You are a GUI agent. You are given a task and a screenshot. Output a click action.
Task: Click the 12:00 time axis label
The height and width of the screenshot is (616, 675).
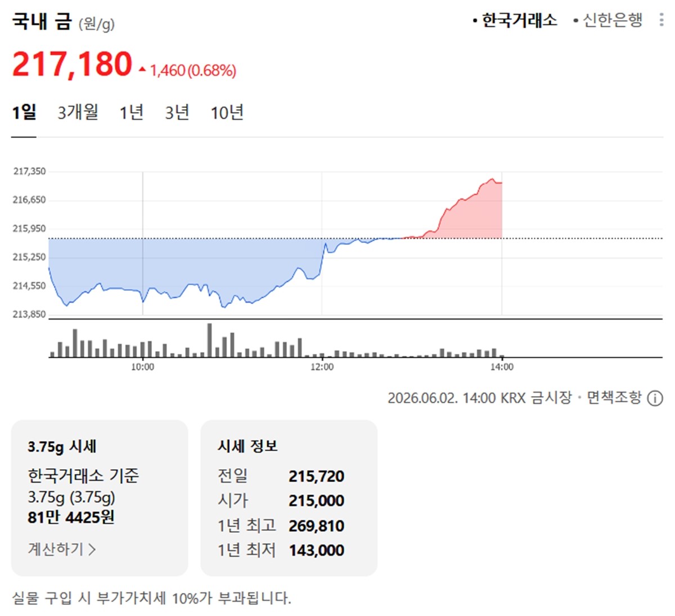coord(322,367)
